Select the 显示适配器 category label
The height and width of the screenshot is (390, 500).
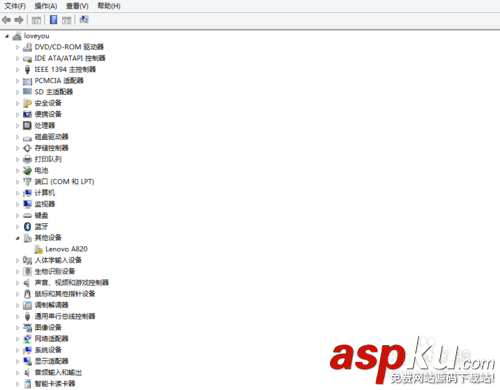tap(51, 361)
